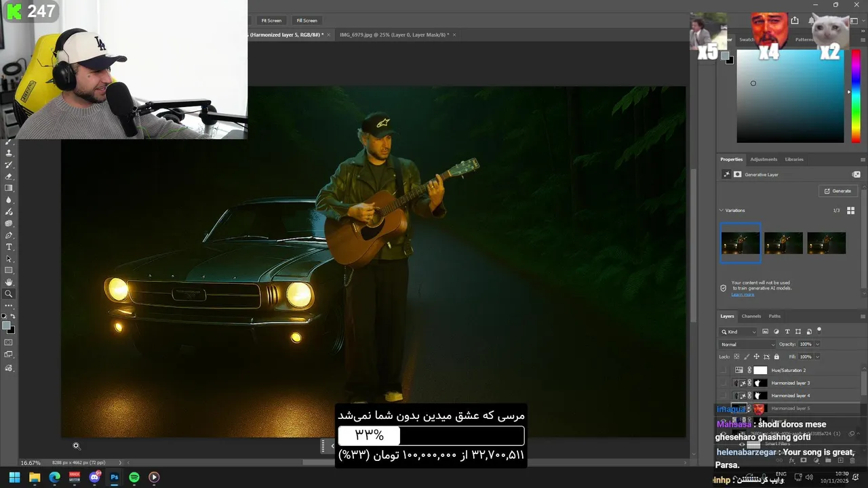Image resolution: width=868 pixels, height=488 pixels.
Task: Open the Properties panel options menu
Action: tap(863, 159)
